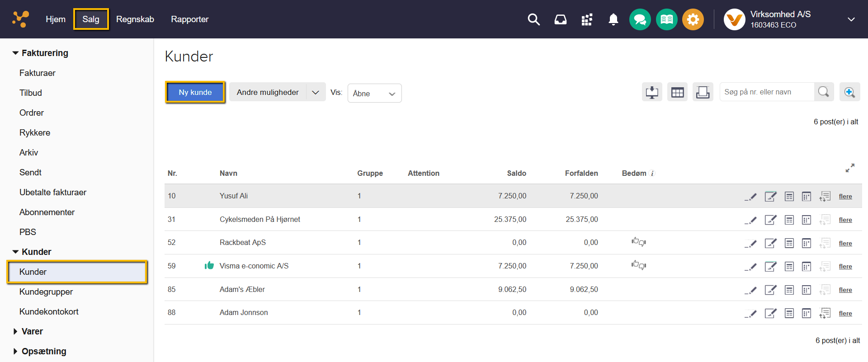The width and height of the screenshot is (868, 362).
Task: Open the Vis filter dropdown showing Åbne
Action: point(374,93)
